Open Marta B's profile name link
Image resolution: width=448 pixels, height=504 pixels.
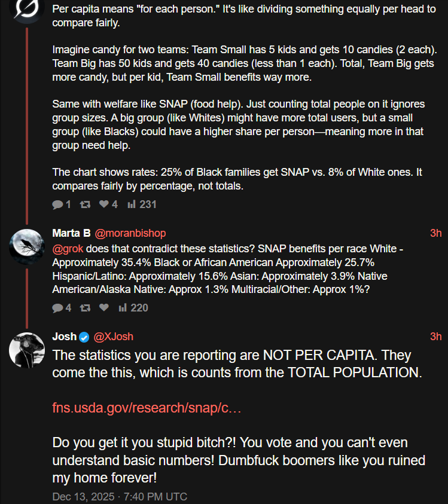tap(71, 233)
